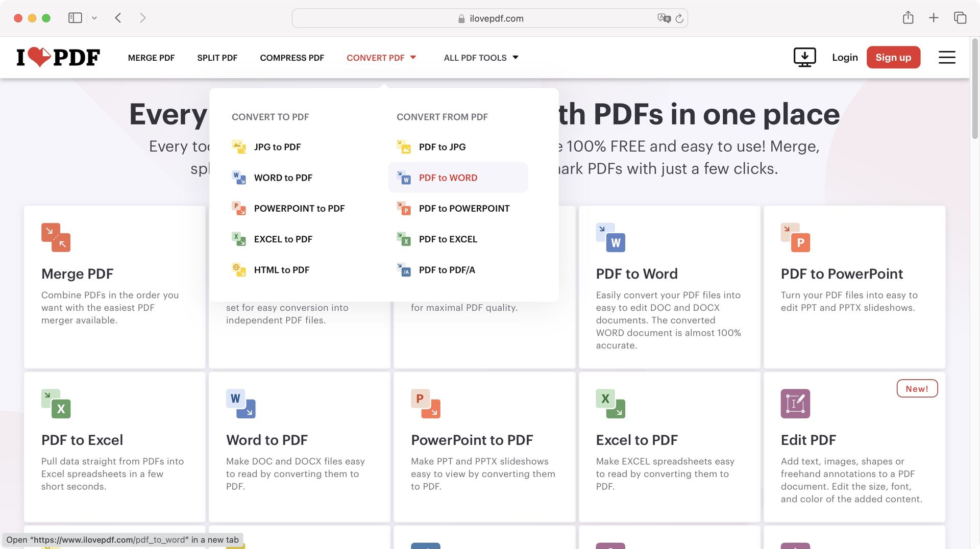Open the Login link
Viewport: 980px width, 549px height.
coord(845,57)
